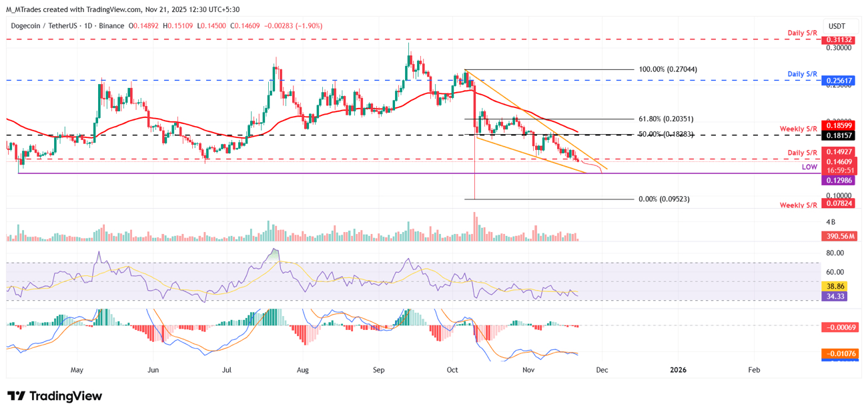868x414 pixels.
Task: Click the TradingView logo at bottom left
Action: tap(55, 396)
